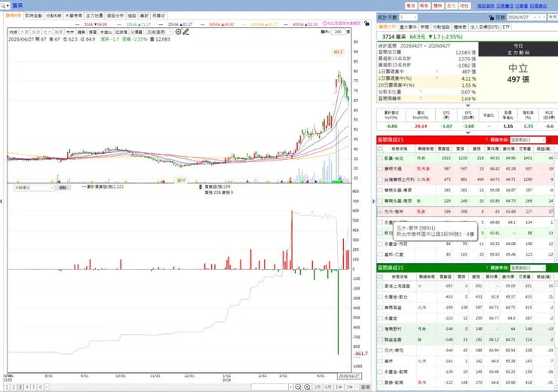Set chart range to 1年
This screenshot has width=558, height=392.
coord(339,387)
